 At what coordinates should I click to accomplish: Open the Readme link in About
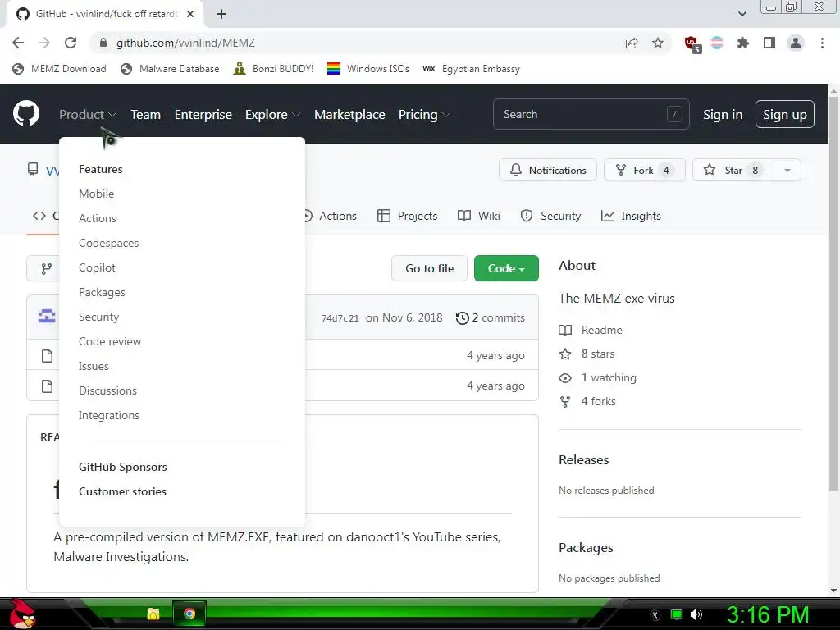[x=591, y=330]
